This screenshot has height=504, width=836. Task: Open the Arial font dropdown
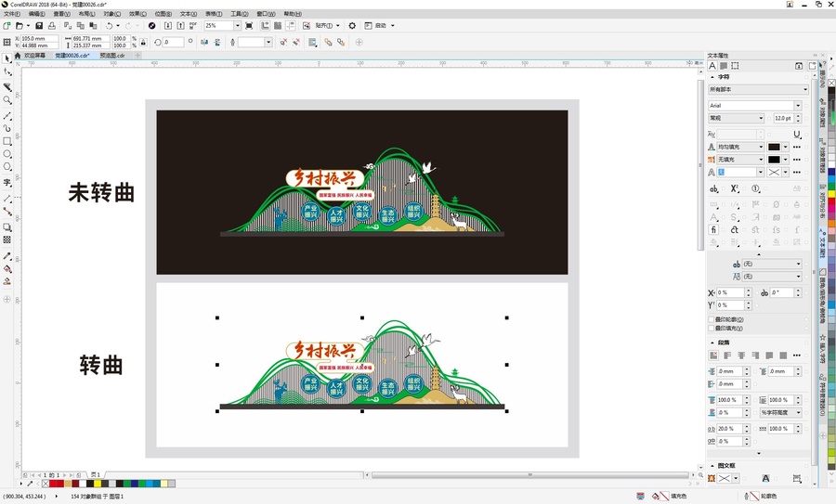tap(798, 106)
